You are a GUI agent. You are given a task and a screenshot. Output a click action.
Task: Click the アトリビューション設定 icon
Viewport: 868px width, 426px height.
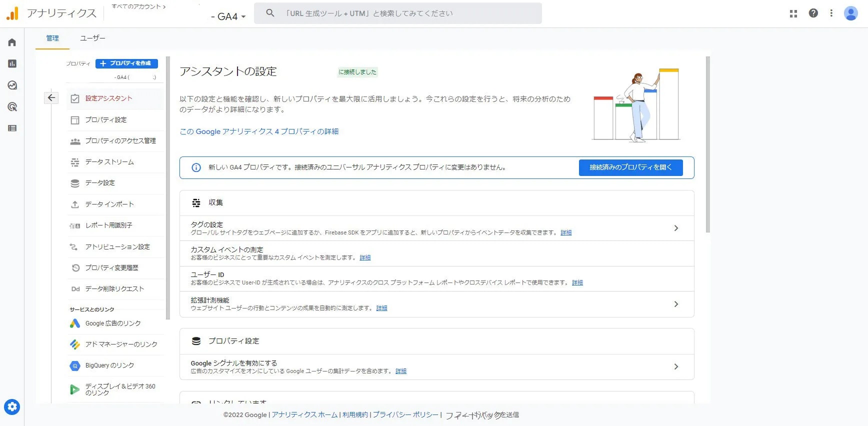[74, 247]
